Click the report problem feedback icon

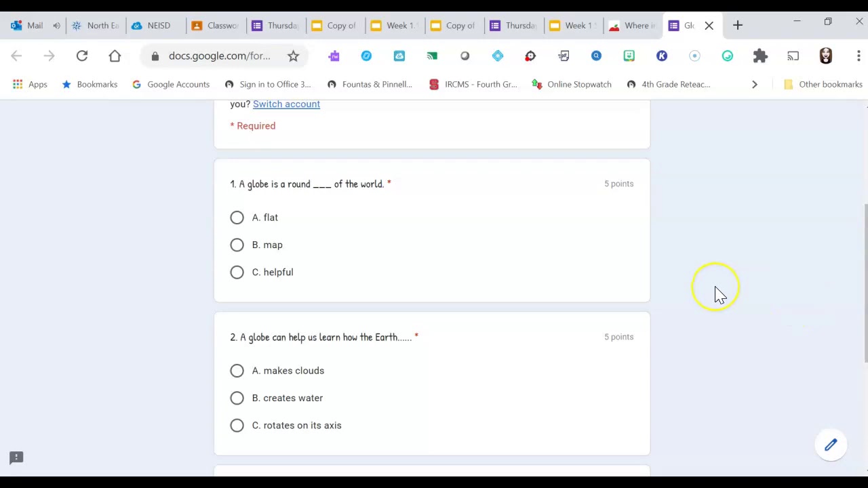coord(16,458)
